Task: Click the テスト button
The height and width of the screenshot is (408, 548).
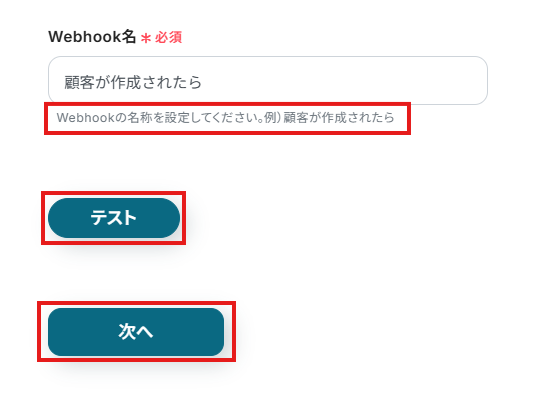Action: [x=114, y=218]
